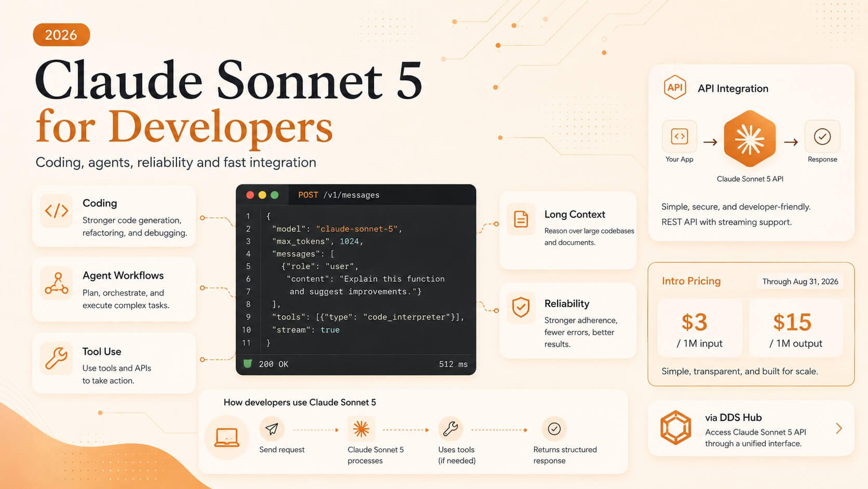Click the Your App caption
This screenshot has height=489, width=868.
(680, 159)
